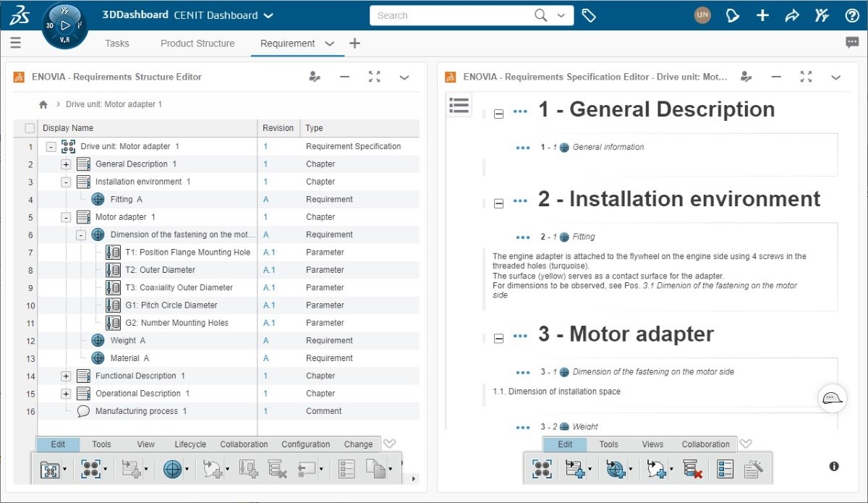This screenshot has height=503, width=868.
Task: Open revision A link of the Weight requirement
Action: click(266, 341)
